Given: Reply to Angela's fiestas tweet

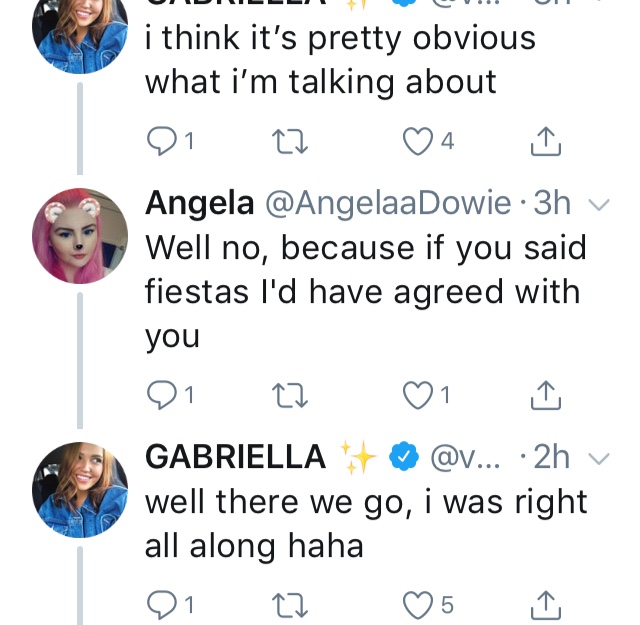Looking at the screenshot, I should point(162,395).
